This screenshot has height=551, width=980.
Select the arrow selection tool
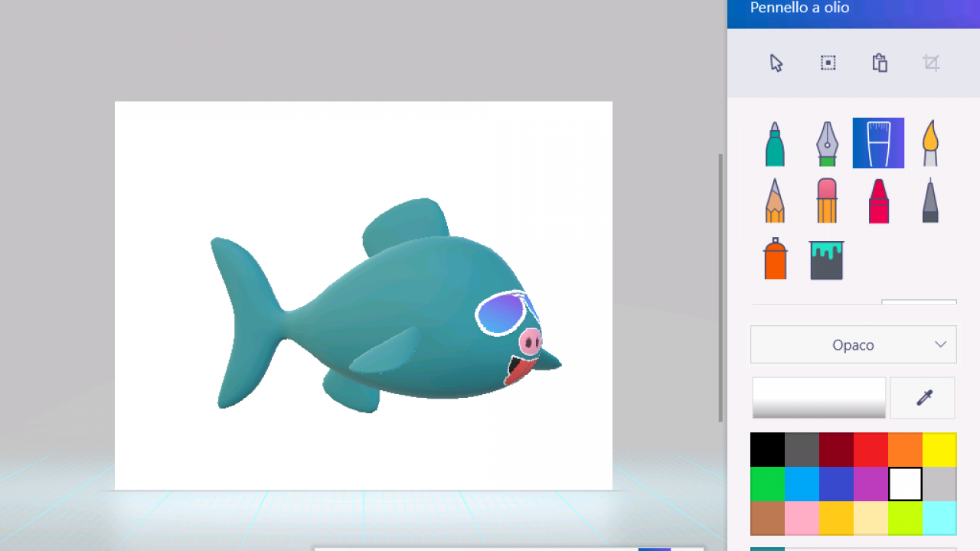776,63
